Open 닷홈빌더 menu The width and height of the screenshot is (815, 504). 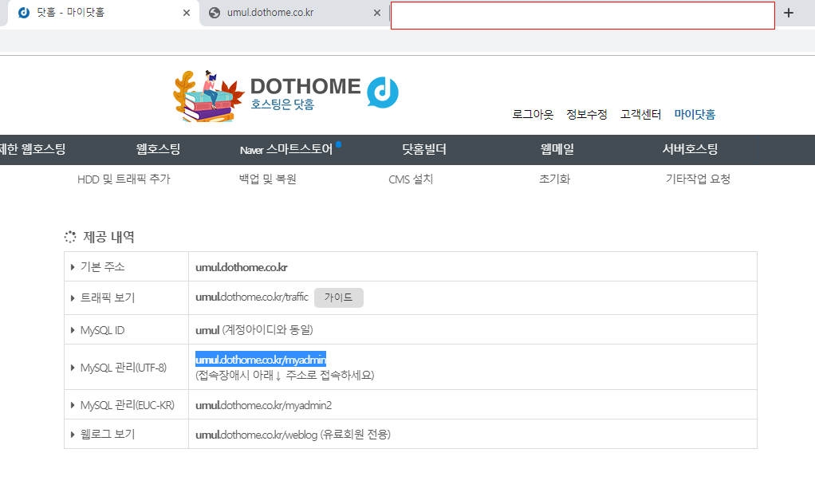tap(424, 150)
